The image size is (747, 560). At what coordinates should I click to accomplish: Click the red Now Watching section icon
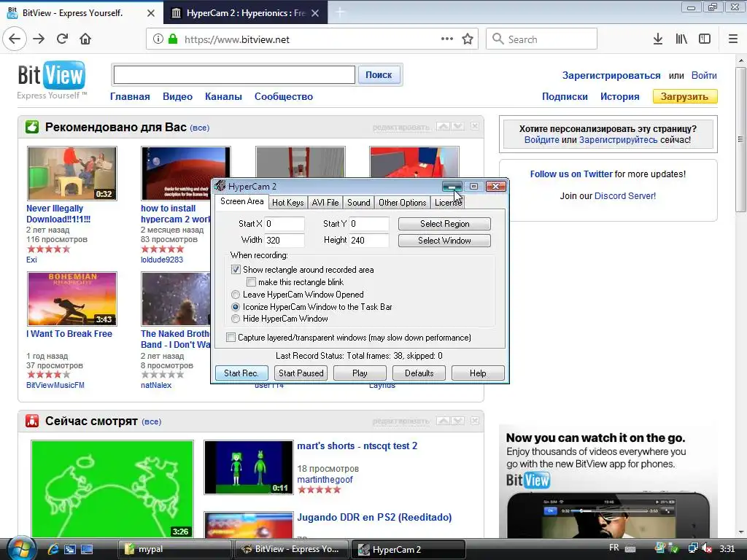point(32,421)
